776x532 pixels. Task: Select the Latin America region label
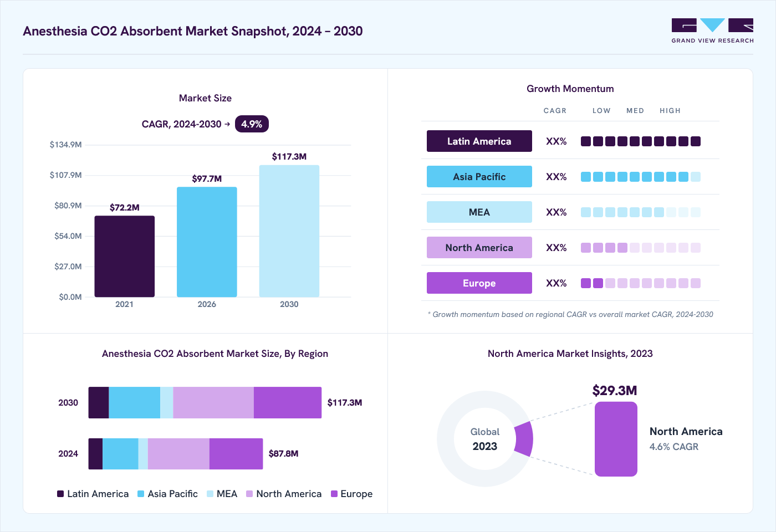point(479,141)
